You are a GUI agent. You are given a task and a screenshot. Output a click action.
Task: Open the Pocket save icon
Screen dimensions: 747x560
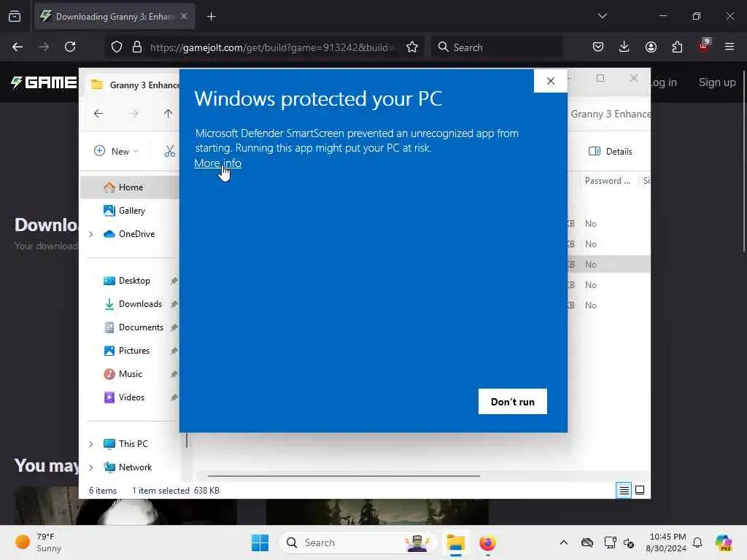click(x=598, y=47)
